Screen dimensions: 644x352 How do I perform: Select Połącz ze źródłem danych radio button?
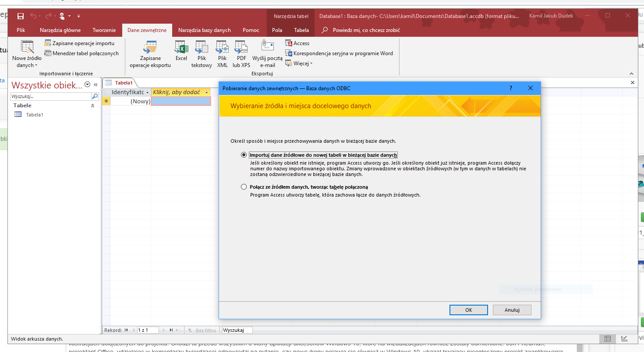pyautogui.click(x=244, y=187)
